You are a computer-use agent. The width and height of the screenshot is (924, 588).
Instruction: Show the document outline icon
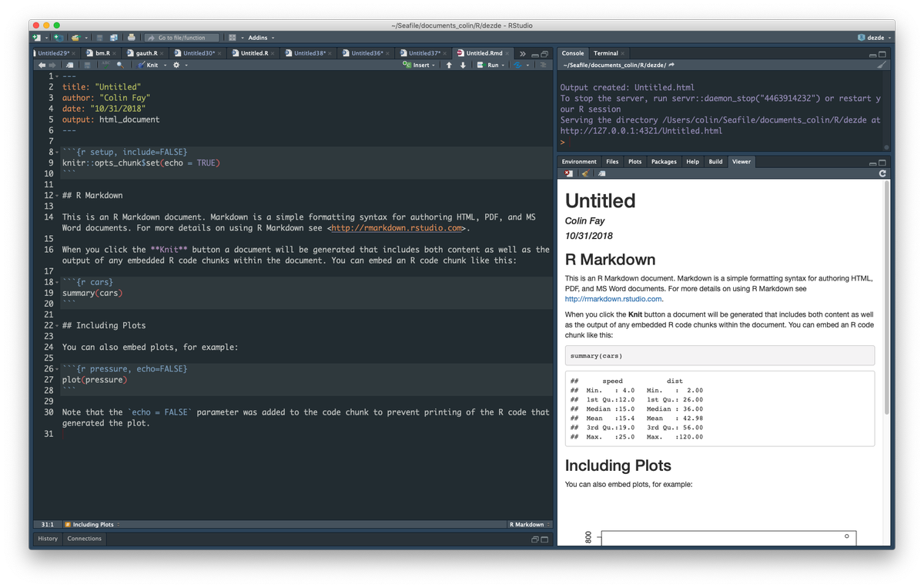coord(544,65)
